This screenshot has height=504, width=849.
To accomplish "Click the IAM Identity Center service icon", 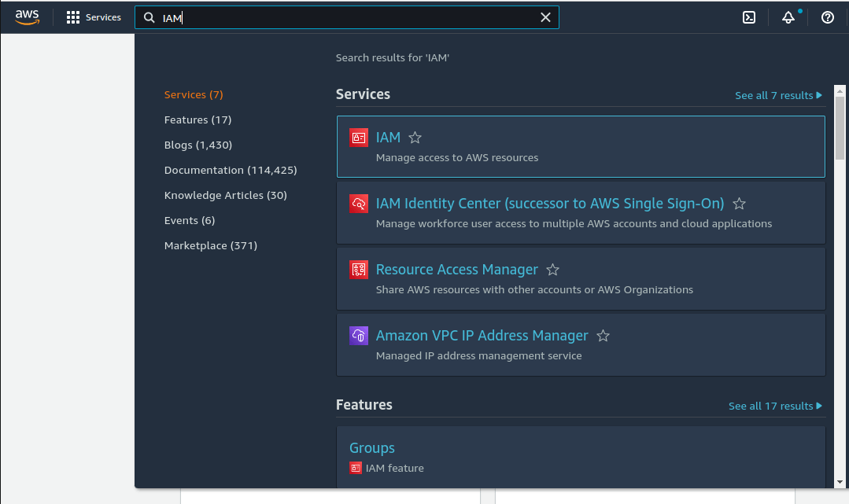I will 359,204.
